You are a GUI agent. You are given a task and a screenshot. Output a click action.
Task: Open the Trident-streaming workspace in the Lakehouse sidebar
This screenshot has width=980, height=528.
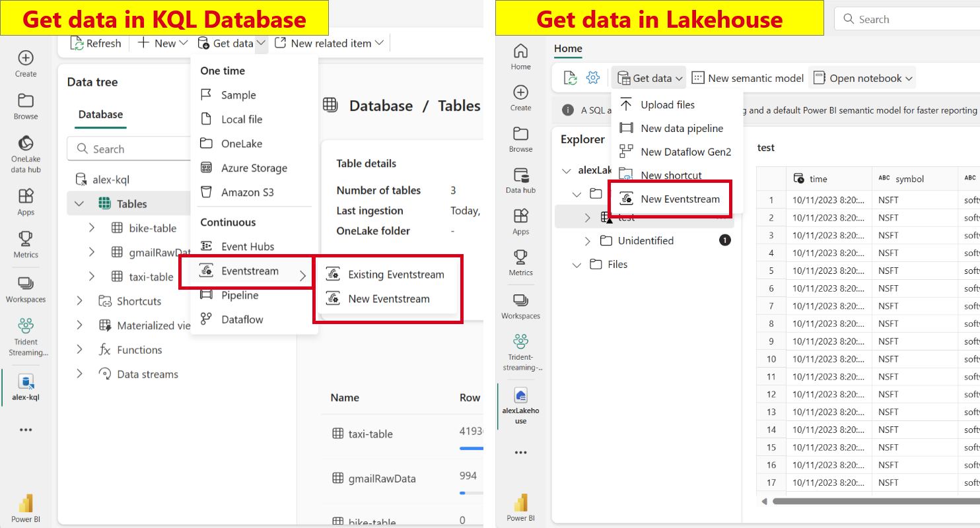tap(520, 352)
